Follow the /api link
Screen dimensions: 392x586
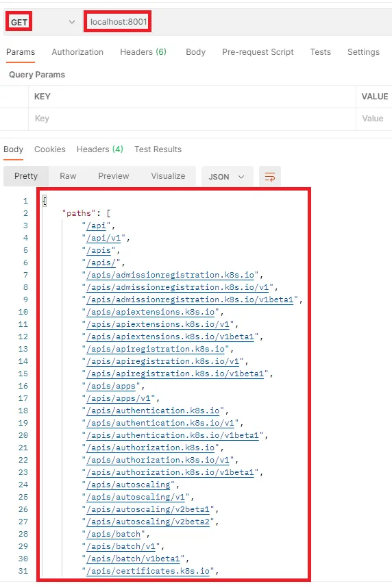[96, 225]
